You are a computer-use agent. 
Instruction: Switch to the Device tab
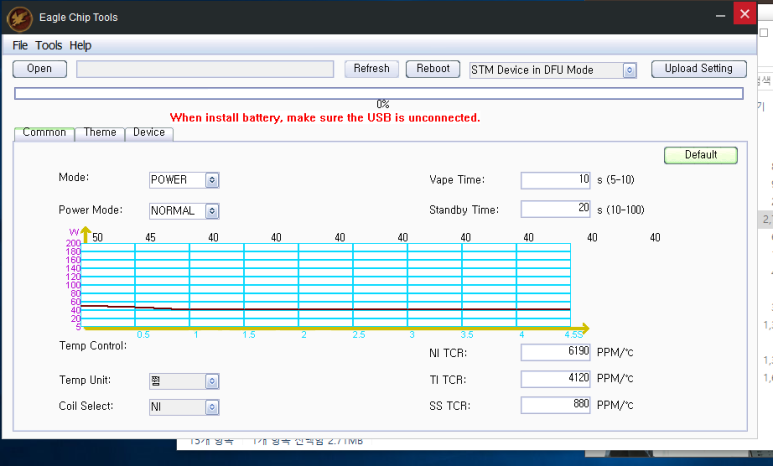point(149,133)
